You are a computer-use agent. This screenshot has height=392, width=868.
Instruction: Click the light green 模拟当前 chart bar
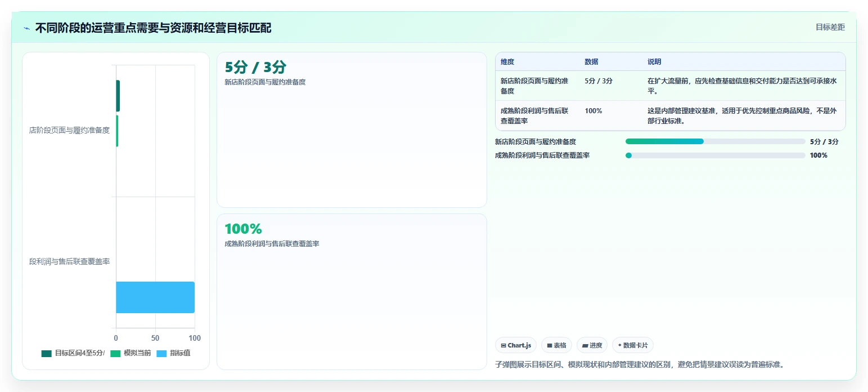tap(117, 131)
